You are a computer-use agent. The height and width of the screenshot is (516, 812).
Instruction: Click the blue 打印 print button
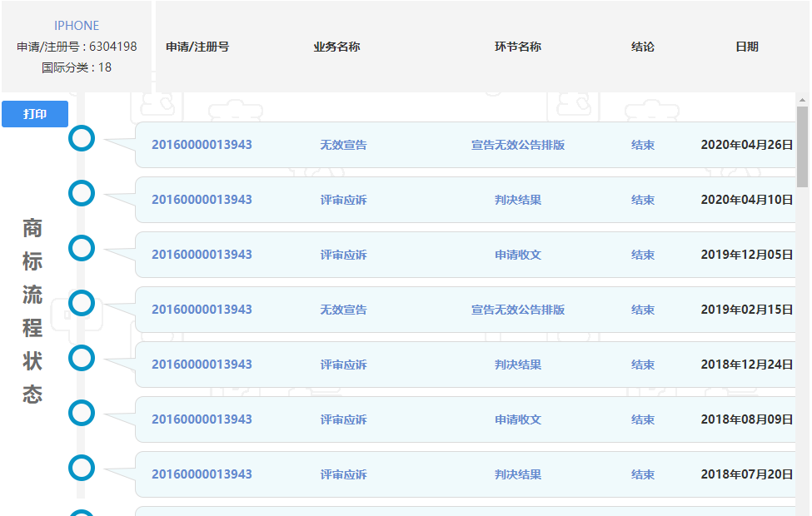35,114
